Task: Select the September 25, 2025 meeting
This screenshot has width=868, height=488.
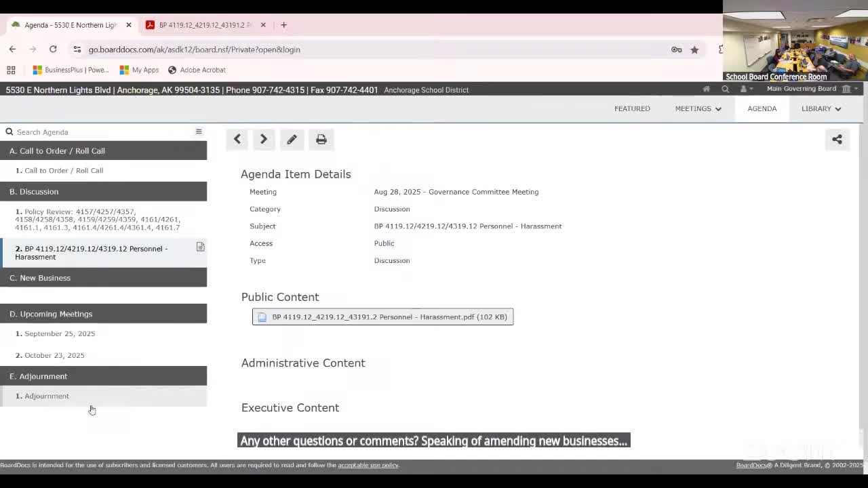Action: [56, 333]
